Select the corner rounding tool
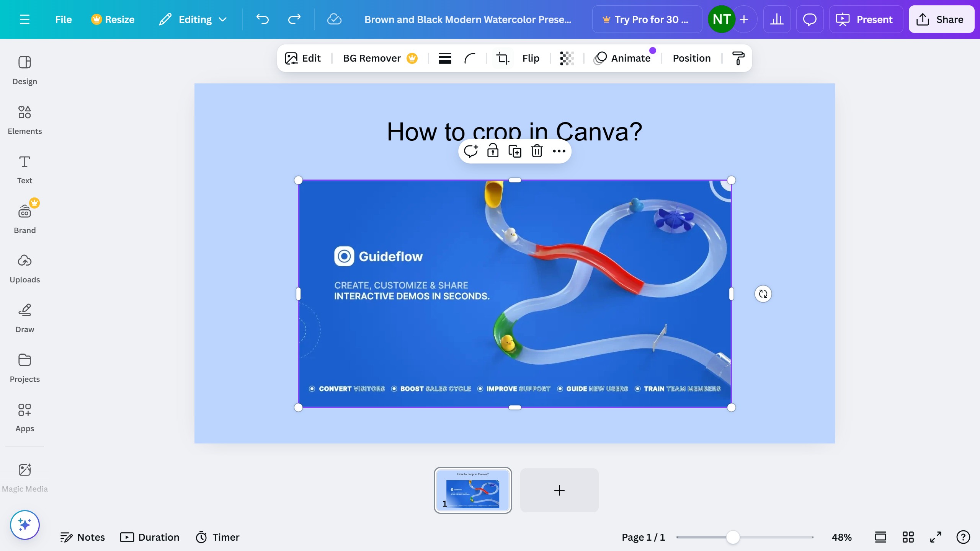The image size is (980, 551). click(470, 58)
